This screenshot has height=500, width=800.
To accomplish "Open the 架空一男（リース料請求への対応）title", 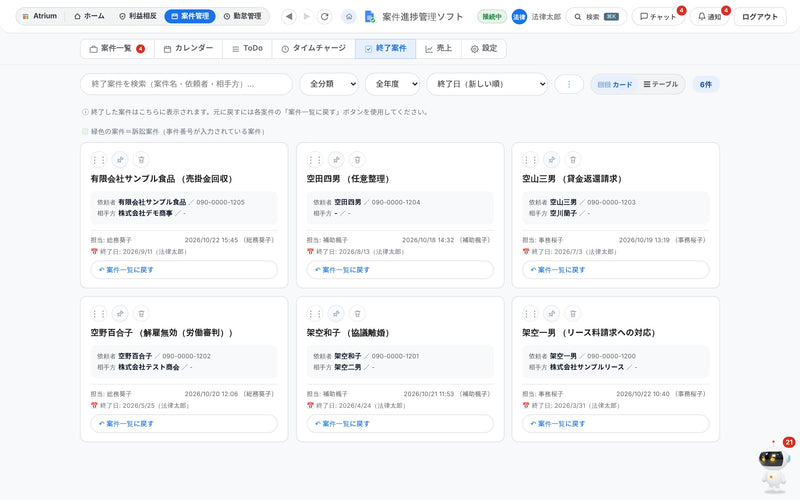I will [x=588, y=333].
